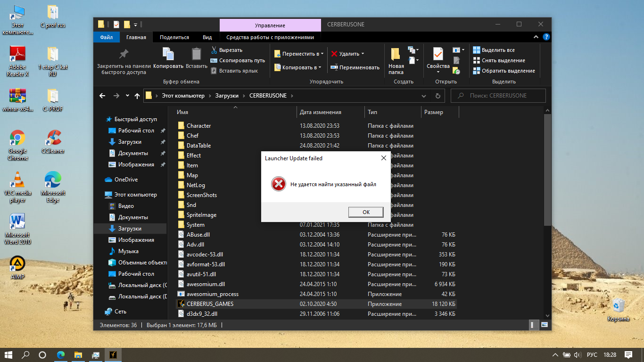This screenshot has width=644, height=362.
Task: Open Explorer help question mark icon
Action: point(546,37)
